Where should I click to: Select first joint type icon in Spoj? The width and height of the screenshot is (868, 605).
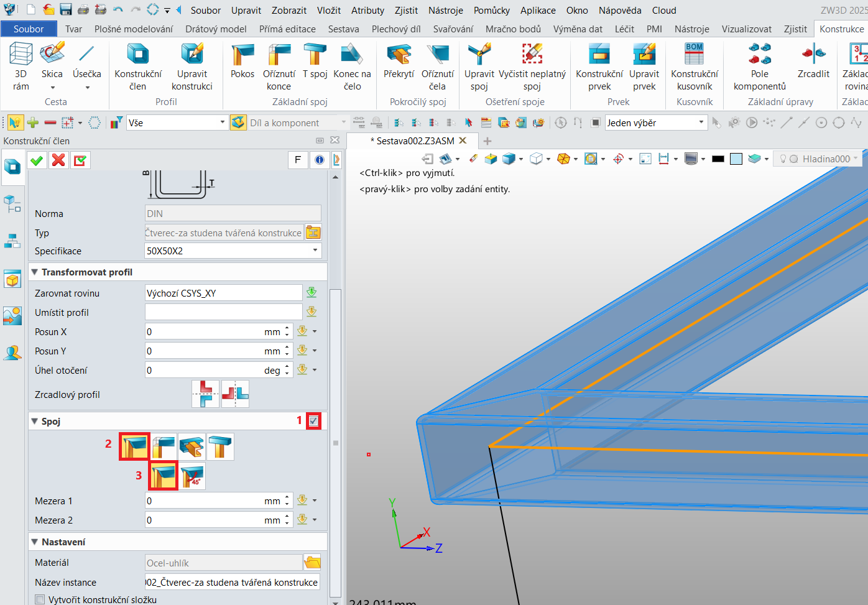(134, 446)
